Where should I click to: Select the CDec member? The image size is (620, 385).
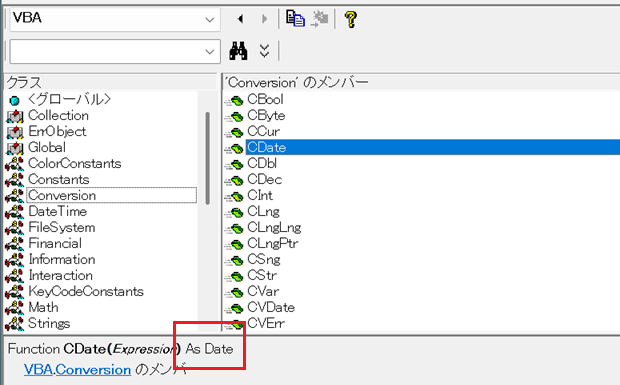click(x=265, y=179)
